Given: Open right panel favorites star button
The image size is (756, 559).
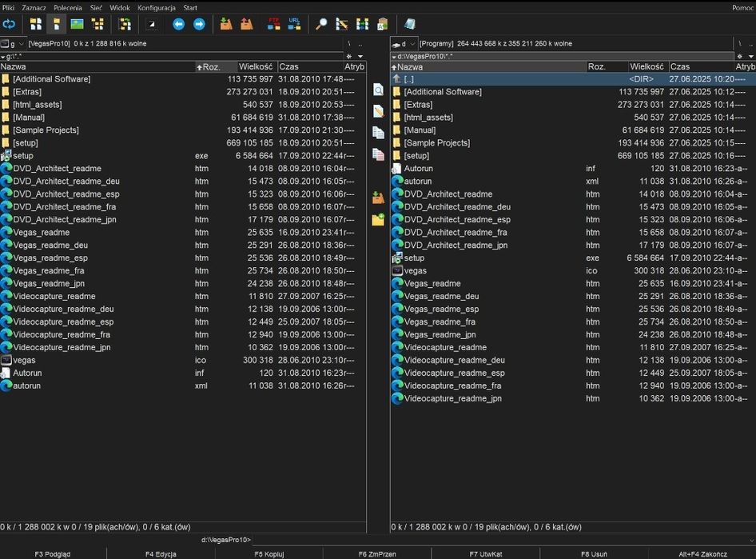Looking at the screenshot, I should (739, 57).
